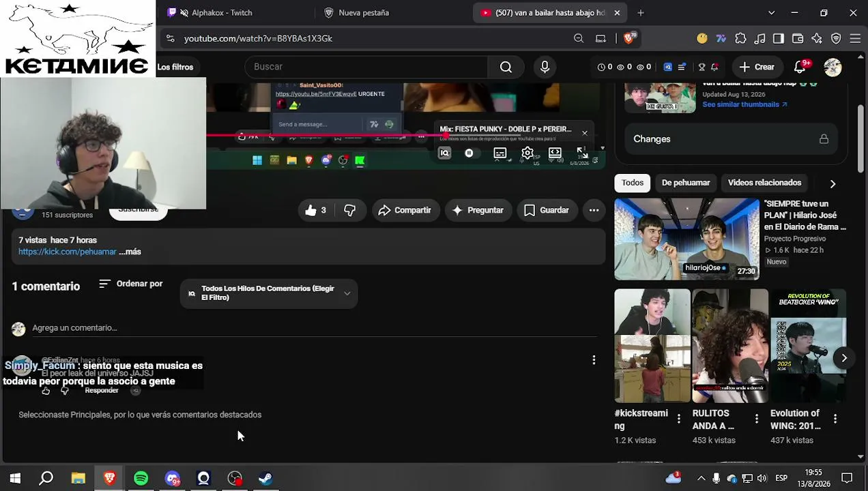Expand description with ...más
Viewport: 868px width, 491px height.
pos(130,252)
